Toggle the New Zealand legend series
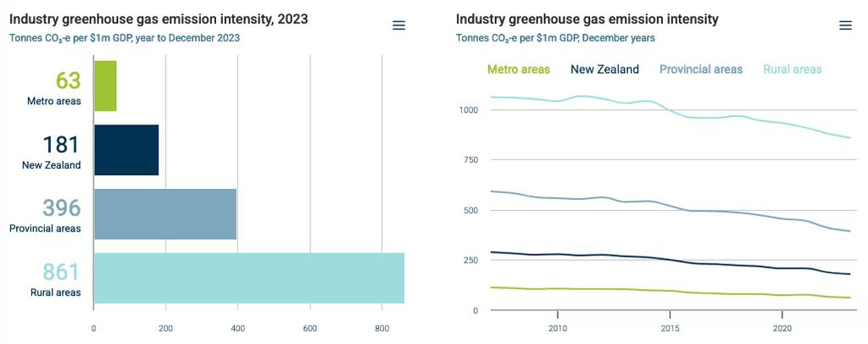 tap(604, 69)
